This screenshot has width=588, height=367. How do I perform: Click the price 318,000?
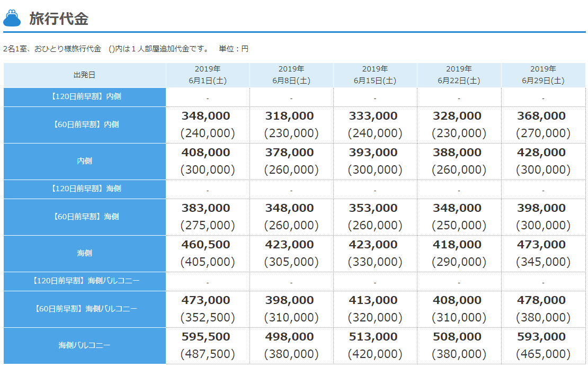tap(290, 116)
